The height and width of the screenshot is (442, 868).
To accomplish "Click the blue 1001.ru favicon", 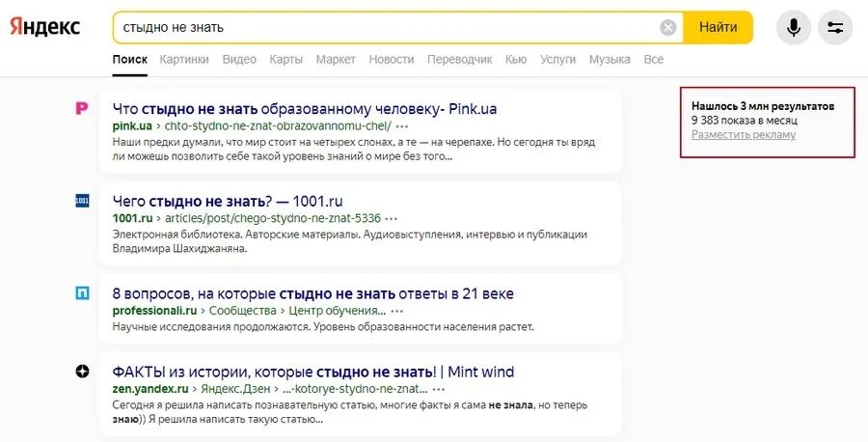I will click(82, 201).
